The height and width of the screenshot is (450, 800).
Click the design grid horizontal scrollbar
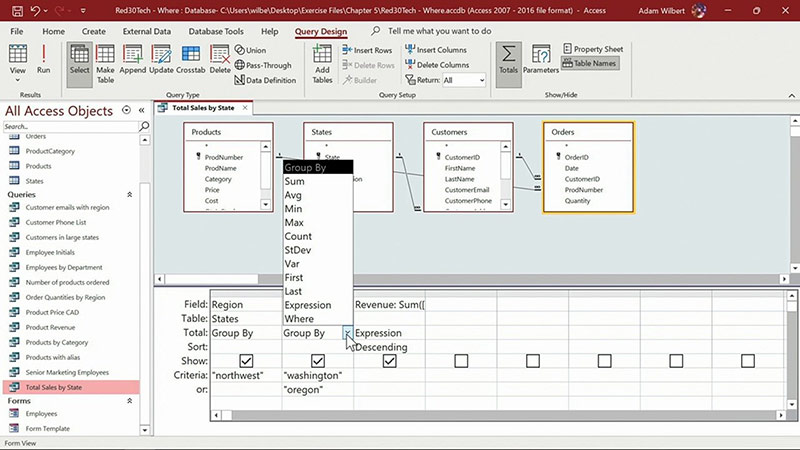498,415
